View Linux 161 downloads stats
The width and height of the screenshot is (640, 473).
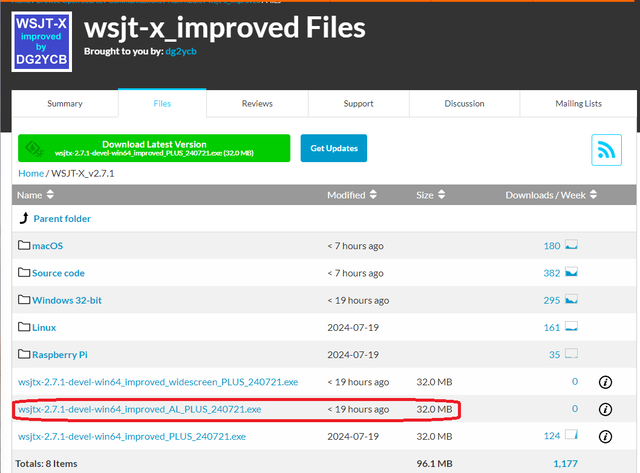coord(552,328)
